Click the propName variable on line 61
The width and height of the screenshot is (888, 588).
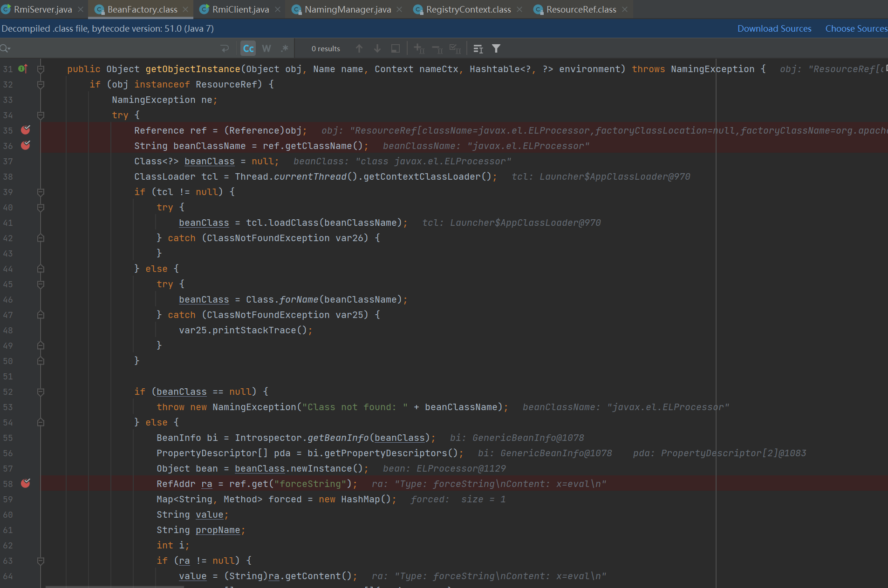218,530
